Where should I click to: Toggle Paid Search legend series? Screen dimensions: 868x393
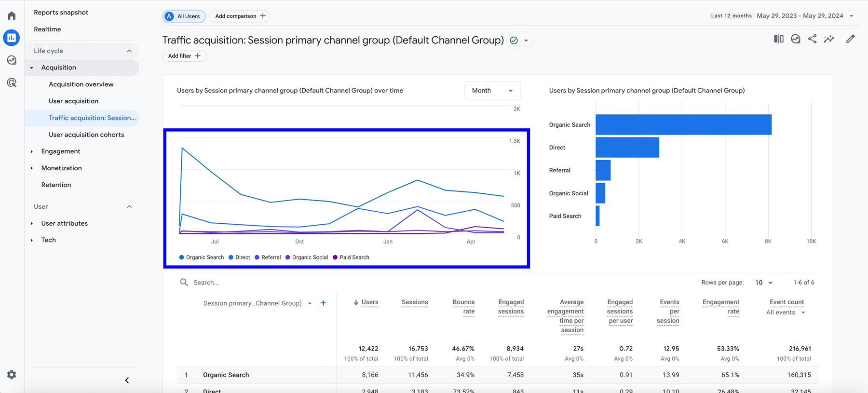pos(351,257)
